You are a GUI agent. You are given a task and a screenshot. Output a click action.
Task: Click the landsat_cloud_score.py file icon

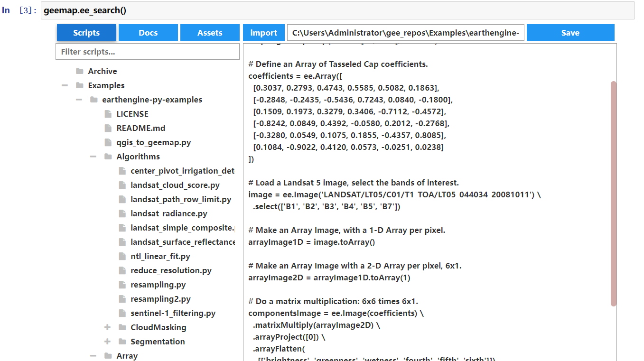122,185
